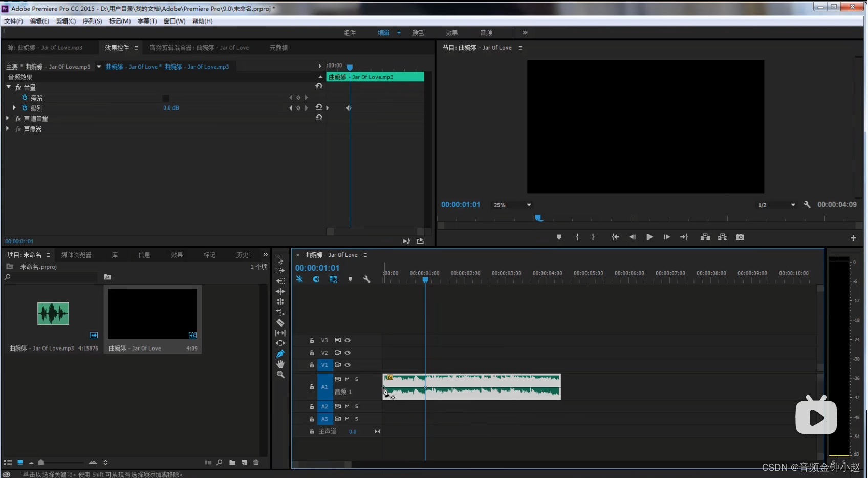Open program monitor settings wrench
Viewport: 868px width, 478px height.
coord(807,204)
